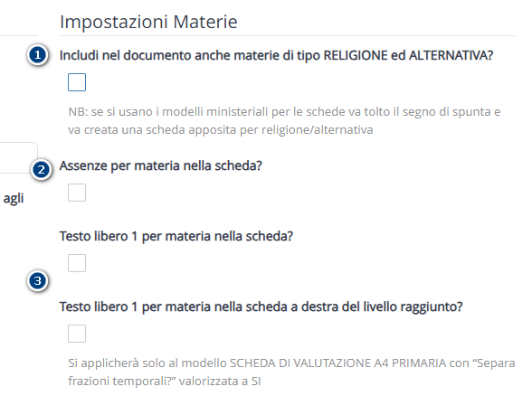The width and height of the screenshot is (532, 396).
Task: Click the Testo libero 1 per materia nella scheda? label
Action: coord(176,236)
